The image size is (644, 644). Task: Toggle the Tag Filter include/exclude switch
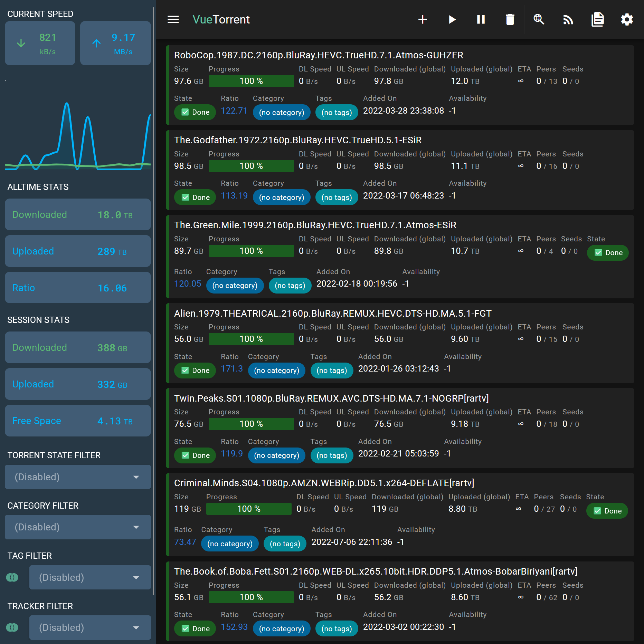coord(12,577)
